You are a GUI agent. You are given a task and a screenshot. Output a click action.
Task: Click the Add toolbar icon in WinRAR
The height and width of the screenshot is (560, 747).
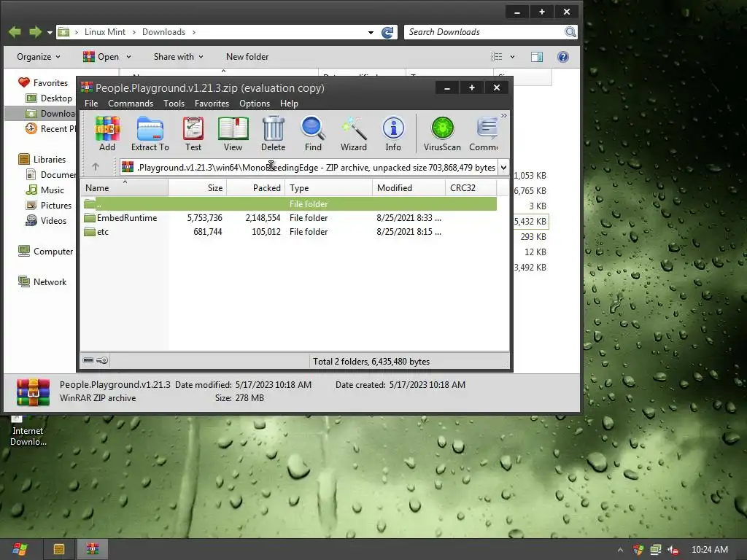click(107, 134)
